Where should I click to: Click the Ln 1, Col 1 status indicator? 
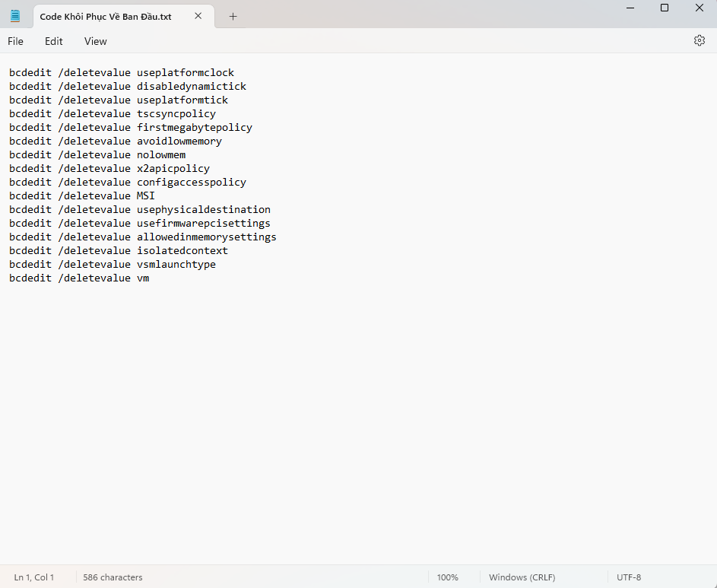click(x=34, y=577)
